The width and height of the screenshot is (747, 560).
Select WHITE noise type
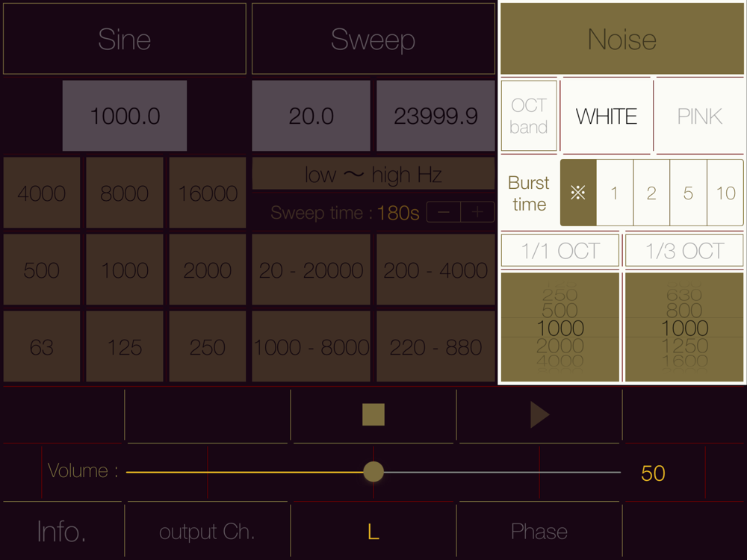(606, 116)
